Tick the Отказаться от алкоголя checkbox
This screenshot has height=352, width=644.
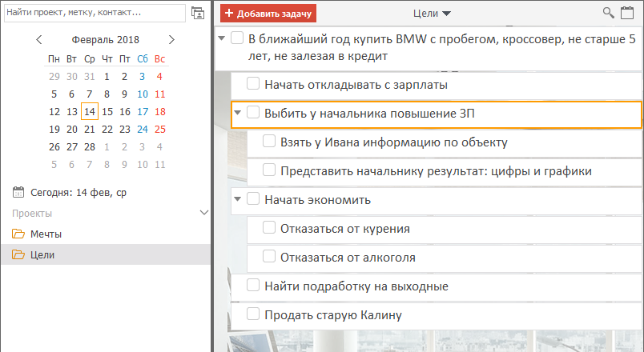tap(269, 257)
